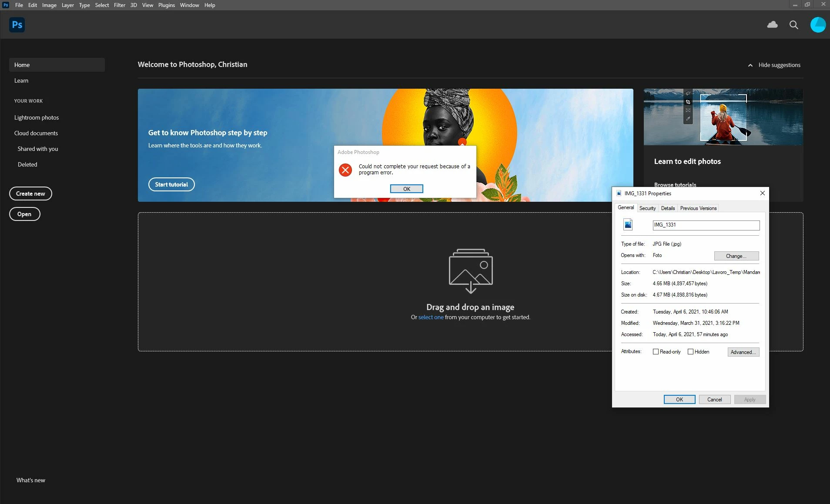Confirm Properties dialog with OK
The width and height of the screenshot is (830, 504).
click(x=679, y=399)
